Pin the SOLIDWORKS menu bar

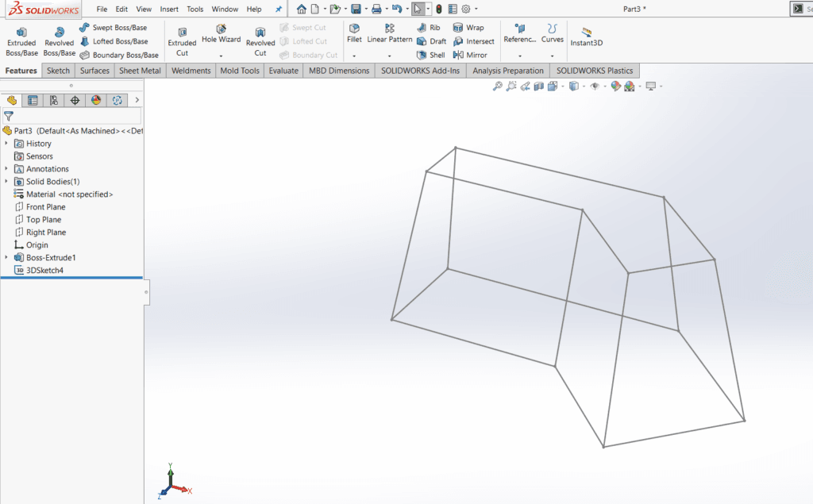pyautogui.click(x=279, y=10)
